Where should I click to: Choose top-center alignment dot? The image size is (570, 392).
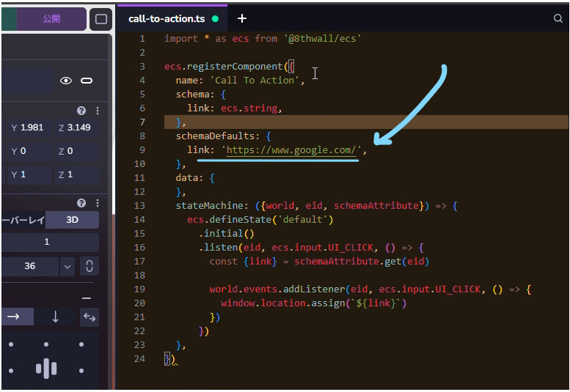pyautogui.click(x=46, y=344)
